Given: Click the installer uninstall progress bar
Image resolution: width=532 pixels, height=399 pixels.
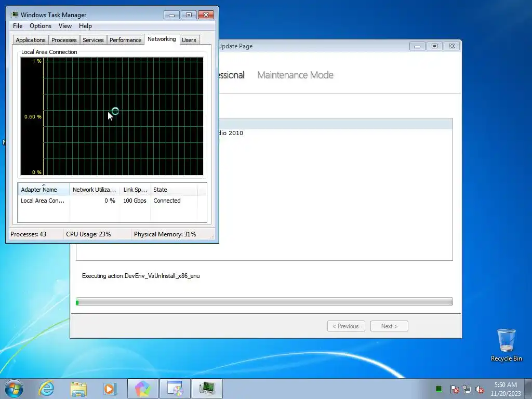Looking at the screenshot, I should pos(264,301).
